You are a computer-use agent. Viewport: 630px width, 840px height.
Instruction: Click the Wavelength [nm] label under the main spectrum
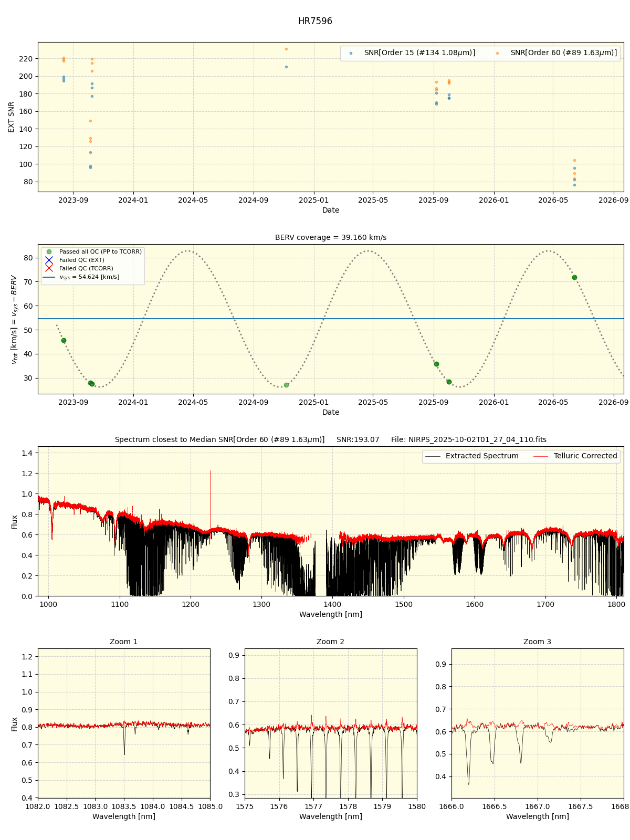pos(331,614)
